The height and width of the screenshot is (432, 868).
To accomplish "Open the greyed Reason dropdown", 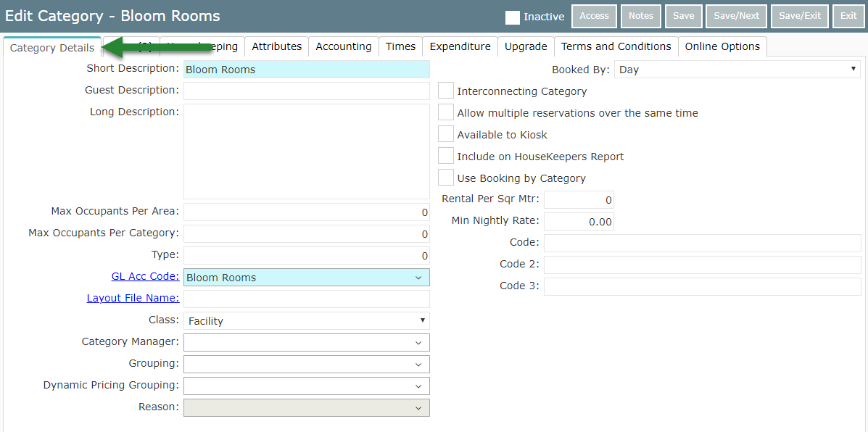I will (x=306, y=407).
